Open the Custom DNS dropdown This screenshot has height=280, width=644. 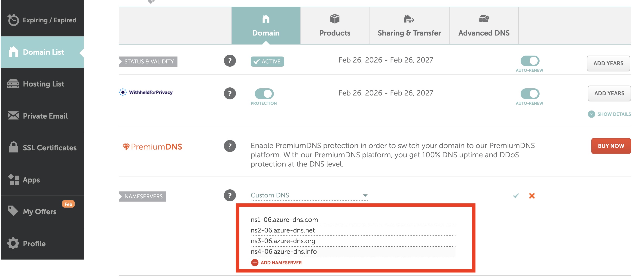[x=309, y=195]
